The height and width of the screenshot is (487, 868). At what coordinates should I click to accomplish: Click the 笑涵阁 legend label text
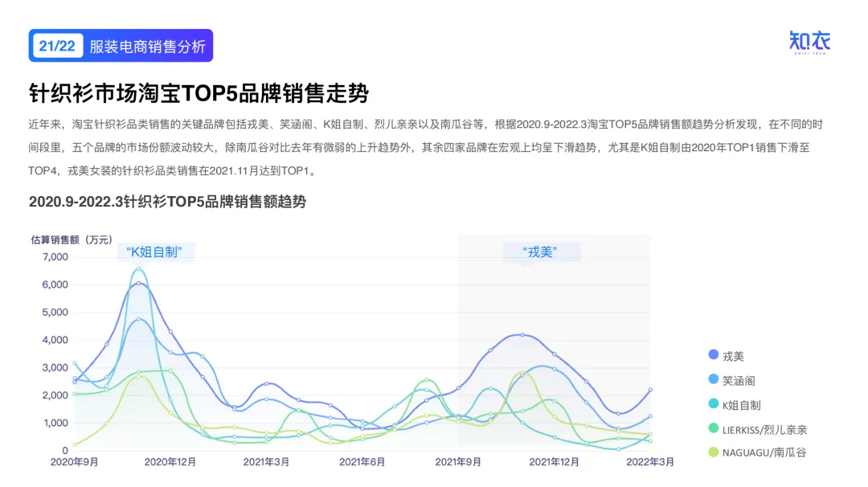click(739, 381)
